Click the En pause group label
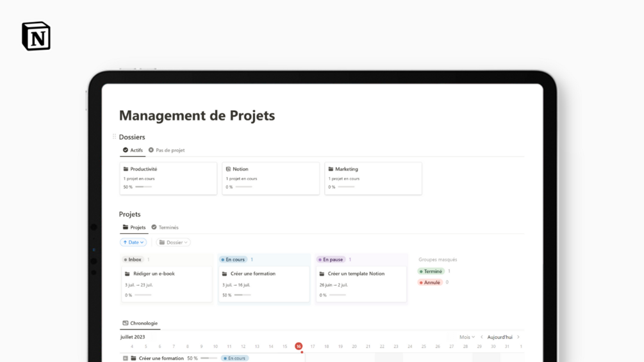This screenshot has height=362, width=644. pos(331,259)
